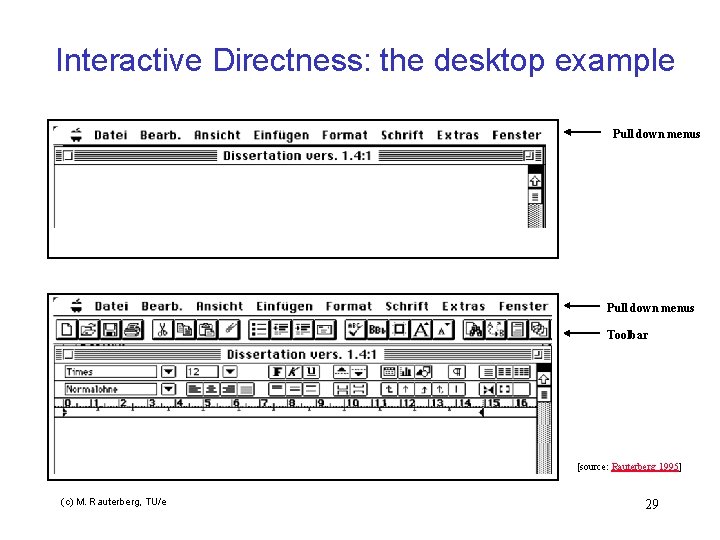720x540 pixels.
Task: Click the increase font size large A icon
Action: coord(421,329)
